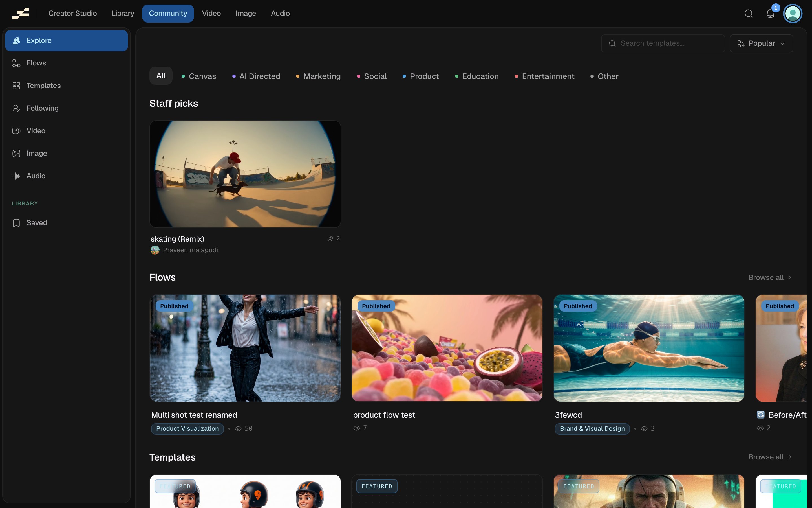Screen dimensions: 812x508
Task: Expand Templates Browse all chevron
Action: pyautogui.click(x=789, y=457)
